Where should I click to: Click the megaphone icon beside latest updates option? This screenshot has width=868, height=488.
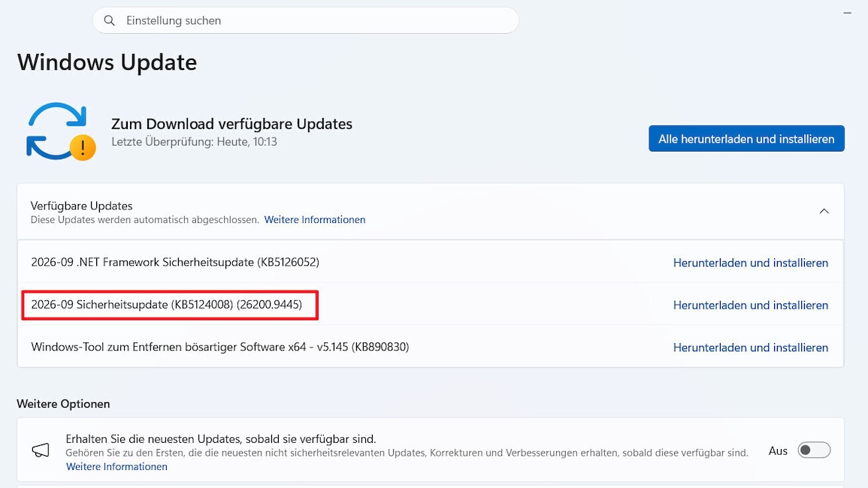click(x=41, y=450)
